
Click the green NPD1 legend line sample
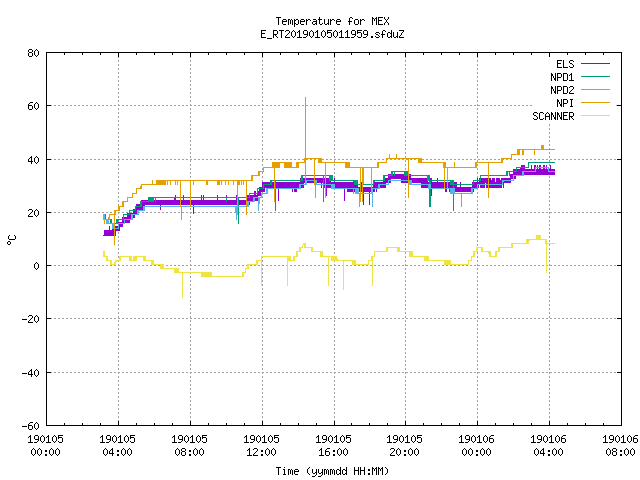[x=595, y=77]
